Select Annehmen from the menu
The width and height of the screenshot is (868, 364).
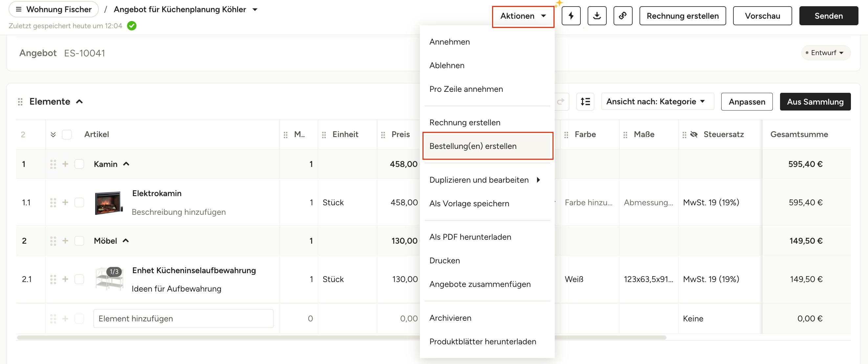[x=487, y=42]
